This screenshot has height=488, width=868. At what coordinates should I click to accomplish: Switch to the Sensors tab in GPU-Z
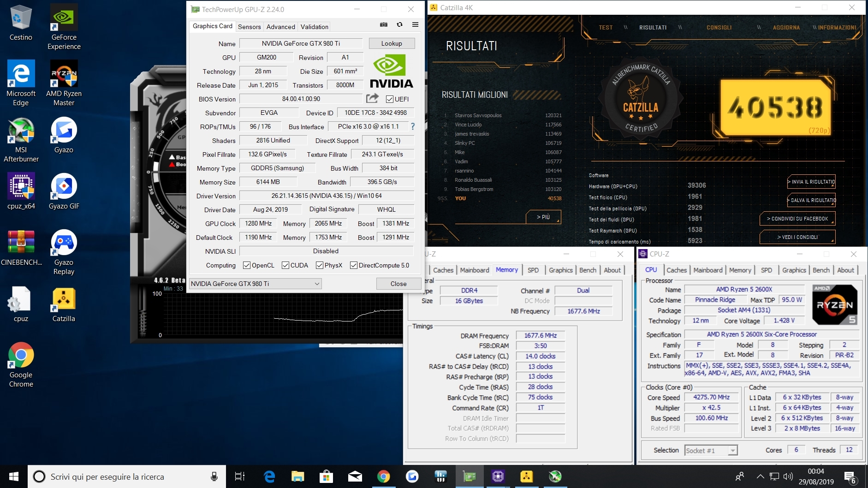click(250, 27)
